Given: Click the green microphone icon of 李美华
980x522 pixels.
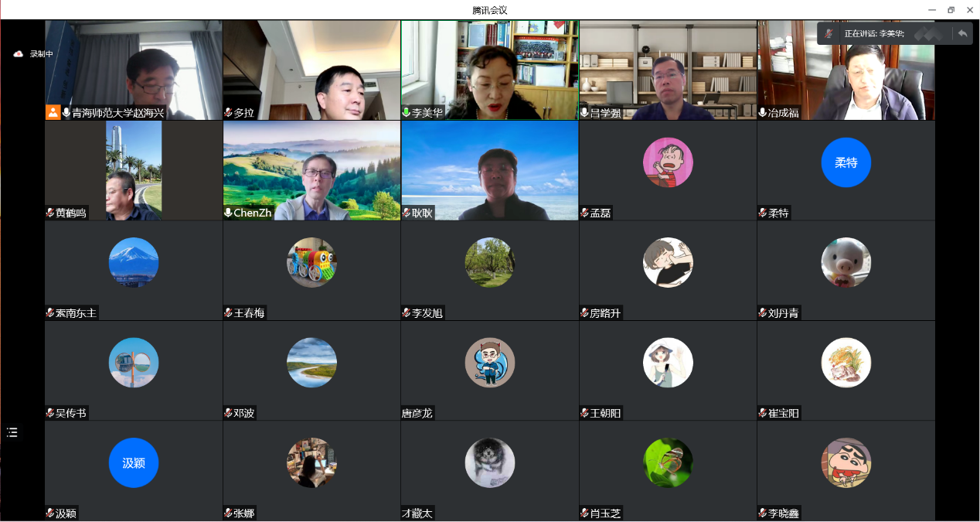Looking at the screenshot, I should [407, 113].
